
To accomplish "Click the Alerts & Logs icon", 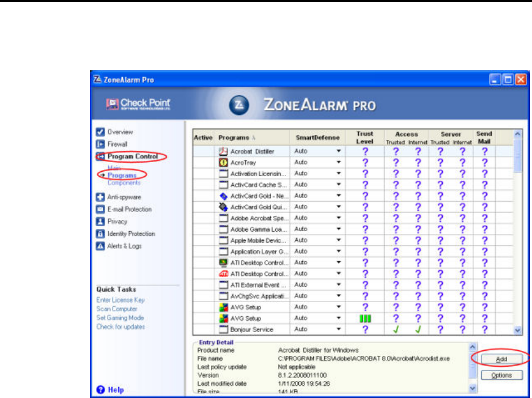I will pyautogui.click(x=100, y=246).
